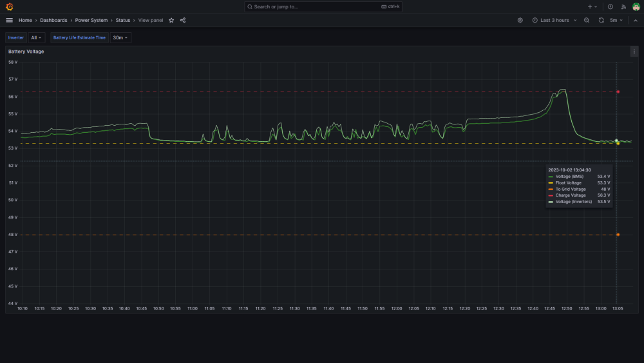
Task: Zoom out the time range
Action: 587,20
